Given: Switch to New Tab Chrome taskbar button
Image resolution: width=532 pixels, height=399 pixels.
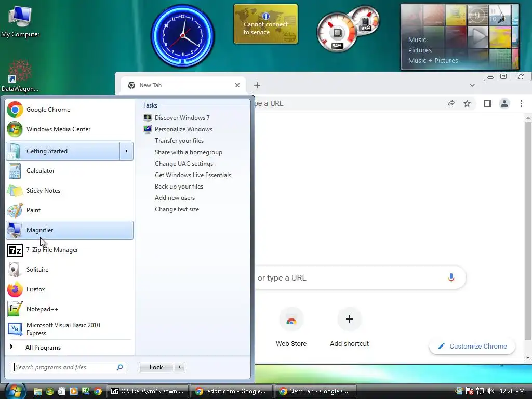Looking at the screenshot, I should (x=315, y=391).
